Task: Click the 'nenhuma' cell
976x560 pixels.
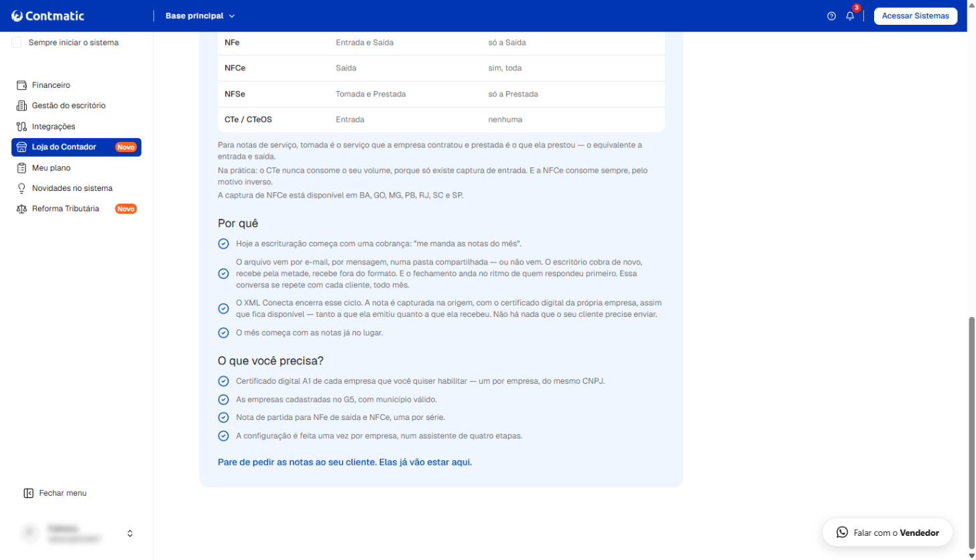Action: pos(505,120)
